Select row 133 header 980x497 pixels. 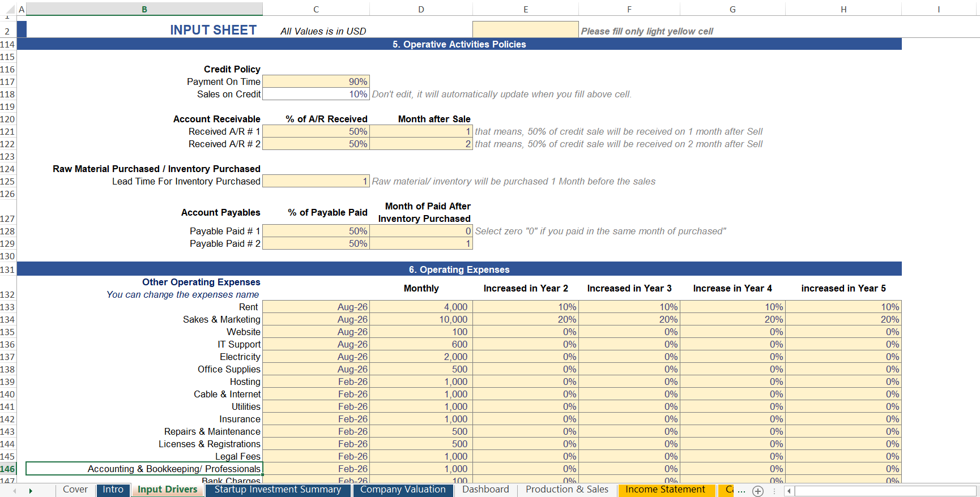[8, 307]
